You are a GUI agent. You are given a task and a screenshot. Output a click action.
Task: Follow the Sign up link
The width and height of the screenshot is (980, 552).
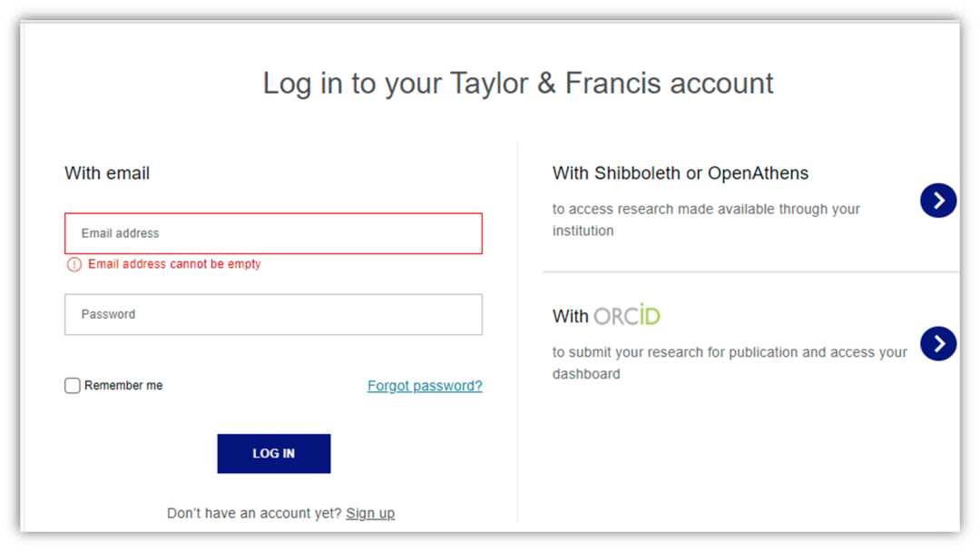click(x=370, y=513)
